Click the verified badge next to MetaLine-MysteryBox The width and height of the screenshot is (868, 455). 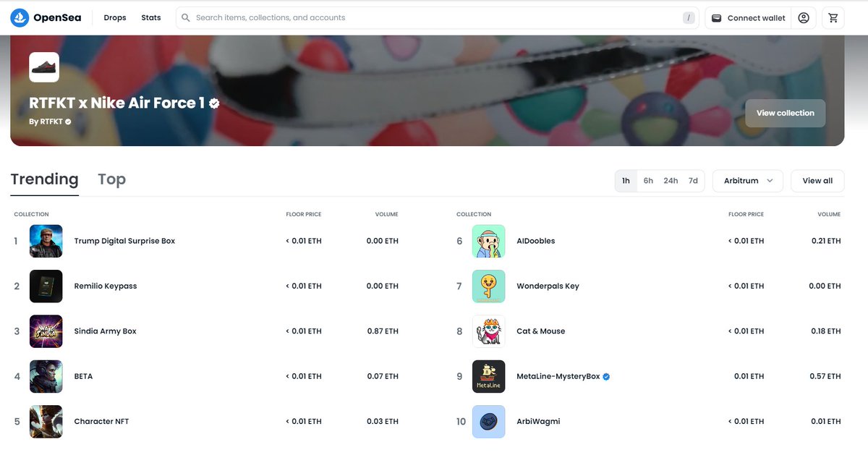point(605,376)
